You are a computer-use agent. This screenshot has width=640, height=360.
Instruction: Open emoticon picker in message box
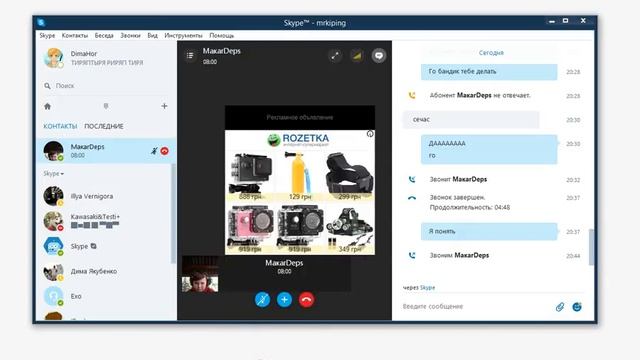[577, 307]
